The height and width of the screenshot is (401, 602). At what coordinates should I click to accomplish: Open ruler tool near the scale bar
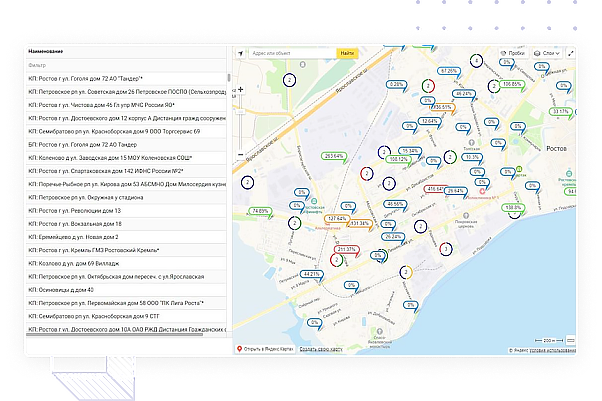point(571,340)
